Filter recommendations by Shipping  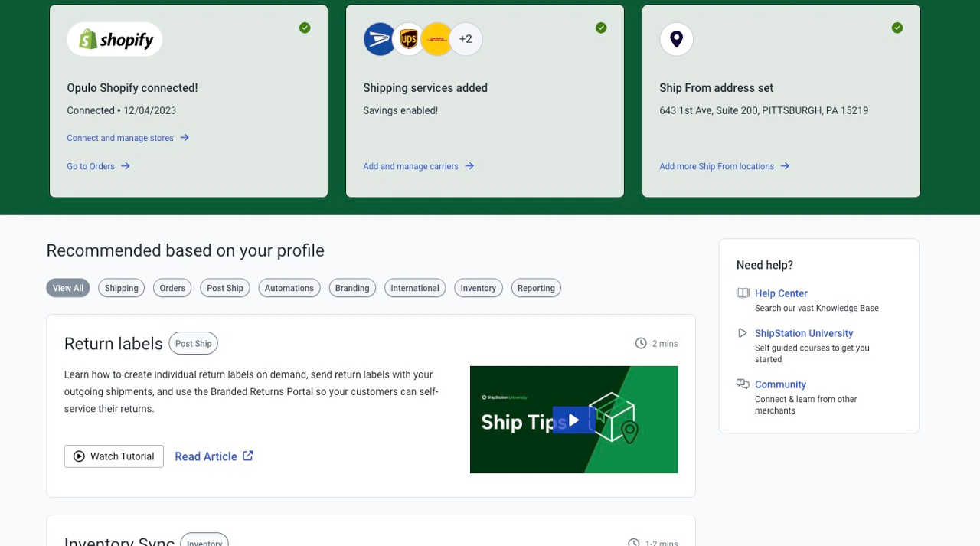(122, 288)
